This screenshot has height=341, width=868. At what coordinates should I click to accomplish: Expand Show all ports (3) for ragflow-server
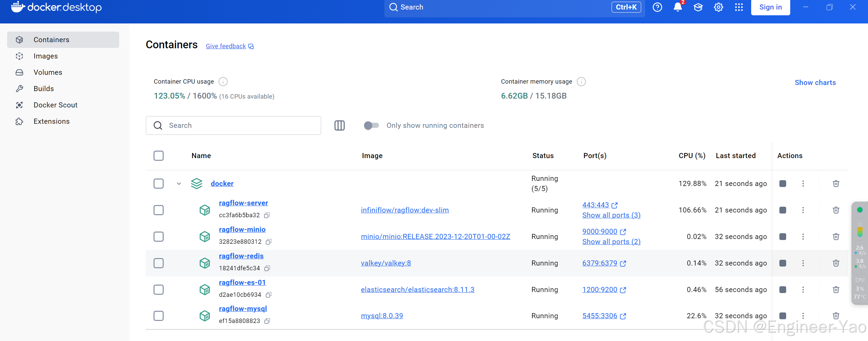pos(611,215)
